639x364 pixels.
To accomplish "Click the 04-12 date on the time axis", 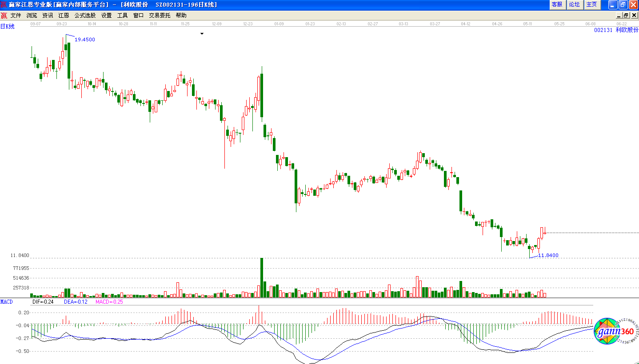I will coord(466,24).
